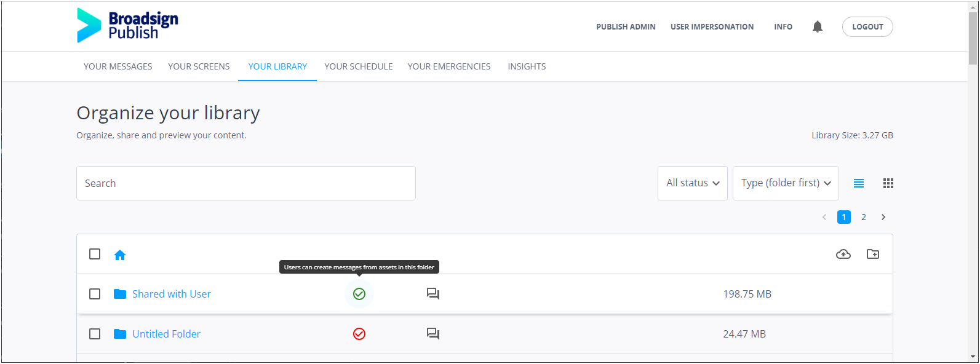Open the Your Emergencies tab
Screen dimensions: 980x364
click(449, 66)
